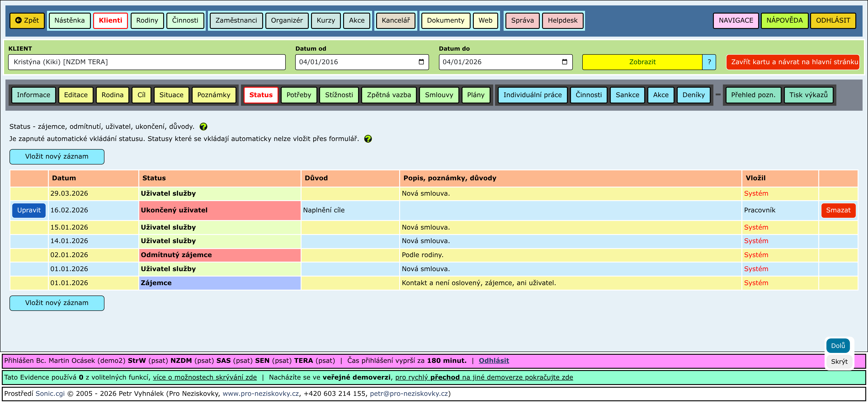The height and width of the screenshot is (413, 868).
Task: Click the petr@pro-neziskovky.cz email link
Action: (x=409, y=394)
